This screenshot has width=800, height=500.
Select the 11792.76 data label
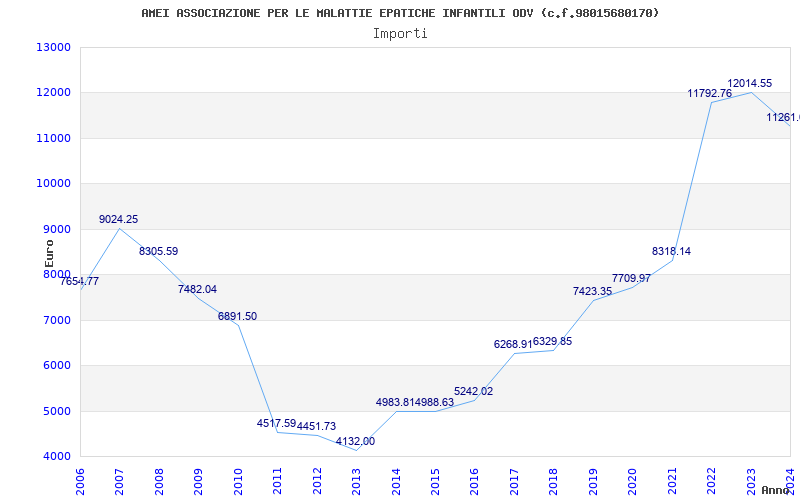(710, 93)
